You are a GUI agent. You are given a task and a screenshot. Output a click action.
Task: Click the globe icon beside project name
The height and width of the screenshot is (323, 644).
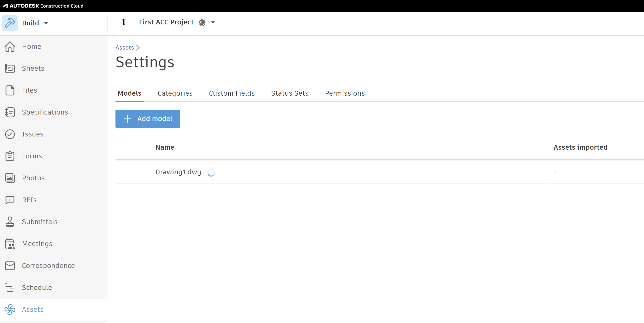coord(202,22)
